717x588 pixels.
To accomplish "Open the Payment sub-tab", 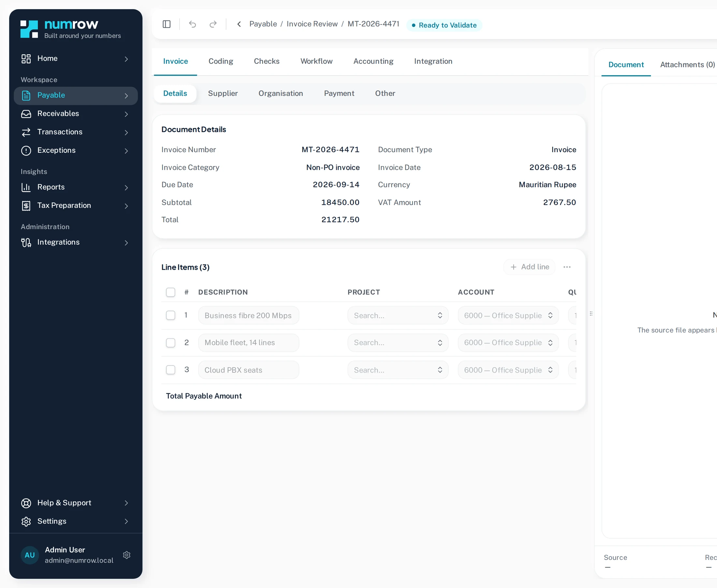I will [339, 93].
